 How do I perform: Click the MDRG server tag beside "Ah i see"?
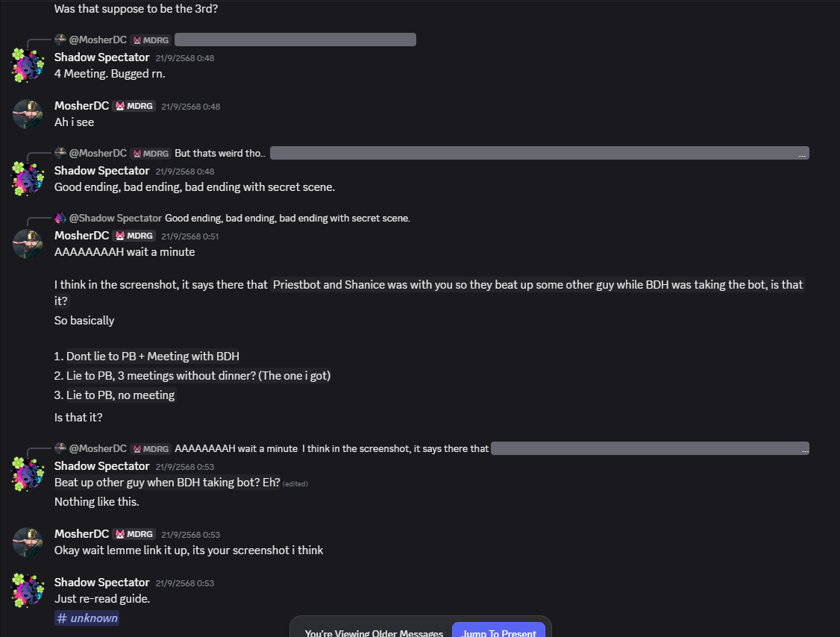[134, 106]
